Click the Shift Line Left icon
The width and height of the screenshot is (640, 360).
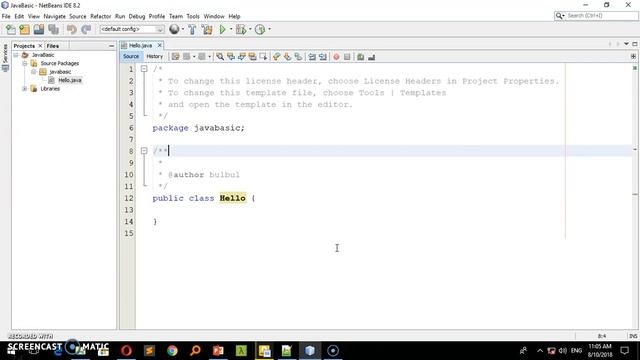(x=312, y=57)
